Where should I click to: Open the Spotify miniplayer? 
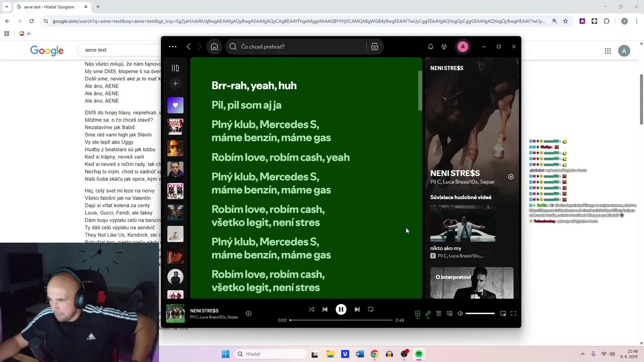503,314
